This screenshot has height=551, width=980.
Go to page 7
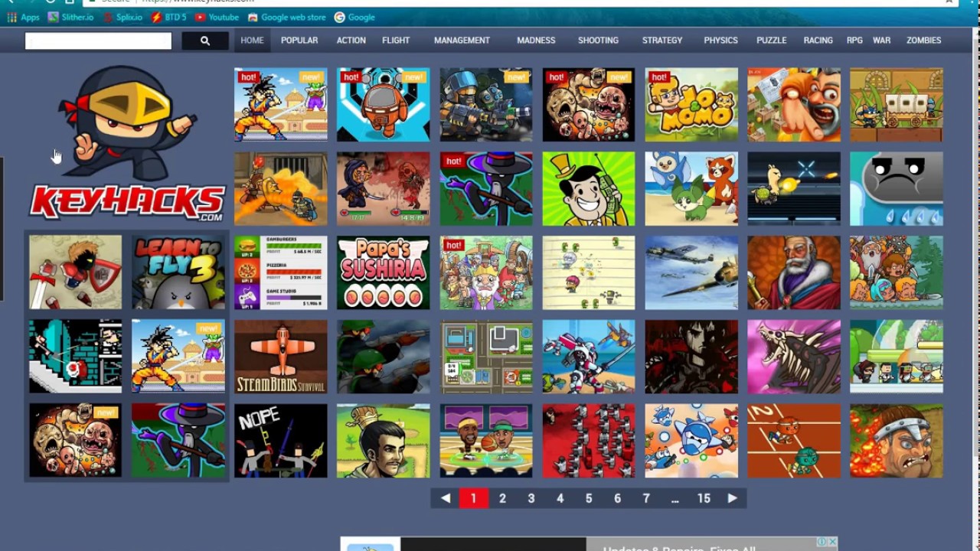click(x=646, y=498)
